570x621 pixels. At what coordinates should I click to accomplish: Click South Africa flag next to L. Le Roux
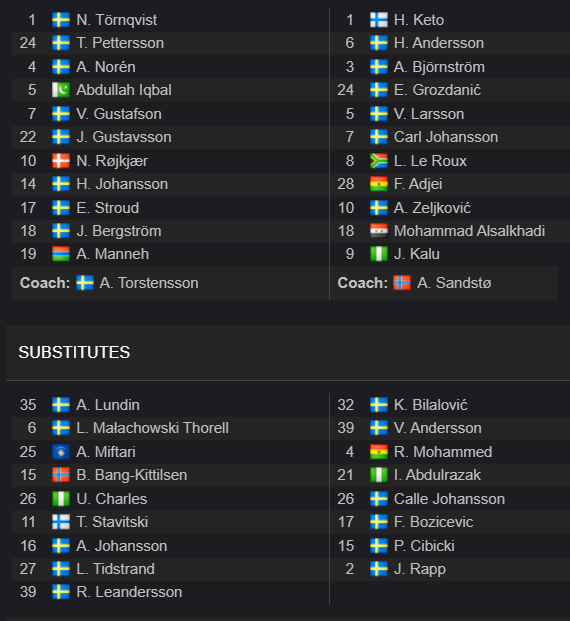(379, 161)
